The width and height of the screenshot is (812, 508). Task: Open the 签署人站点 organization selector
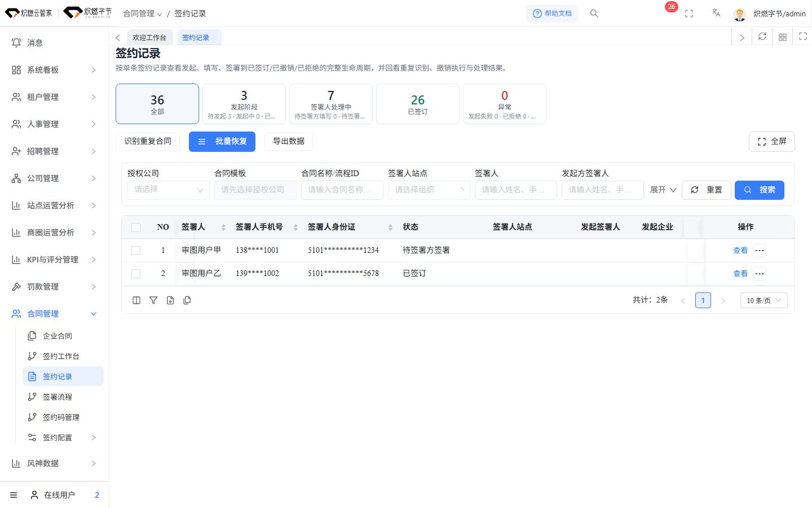click(429, 190)
